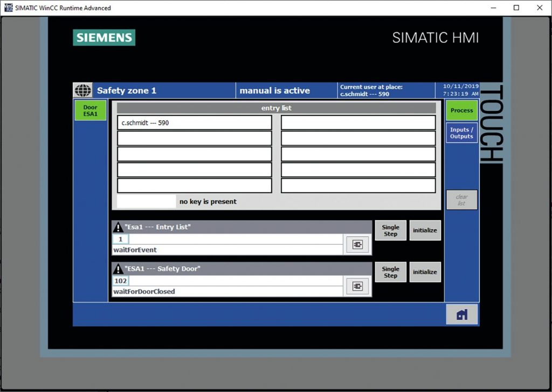Viewport: 552px width, 392px height.
Task: Maximize the WinCC Runtime window
Action: coord(516,8)
